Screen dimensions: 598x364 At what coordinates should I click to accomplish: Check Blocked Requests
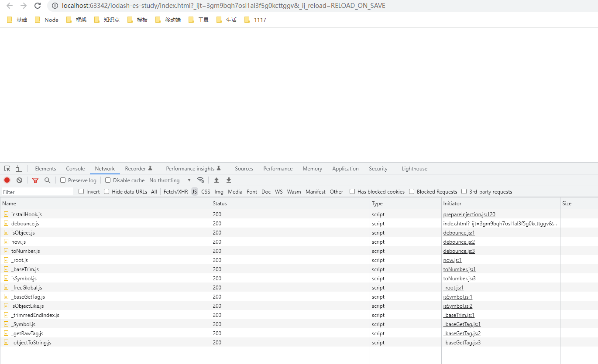(x=412, y=191)
